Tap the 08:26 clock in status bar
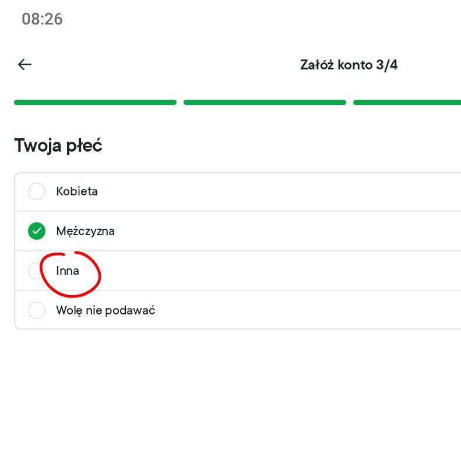 pyautogui.click(x=42, y=19)
